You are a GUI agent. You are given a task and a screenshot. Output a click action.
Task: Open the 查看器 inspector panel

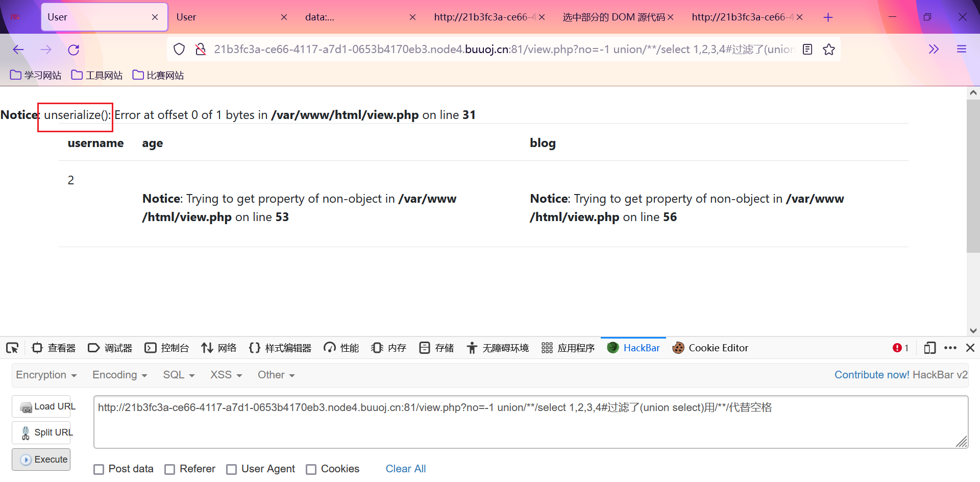pos(54,348)
